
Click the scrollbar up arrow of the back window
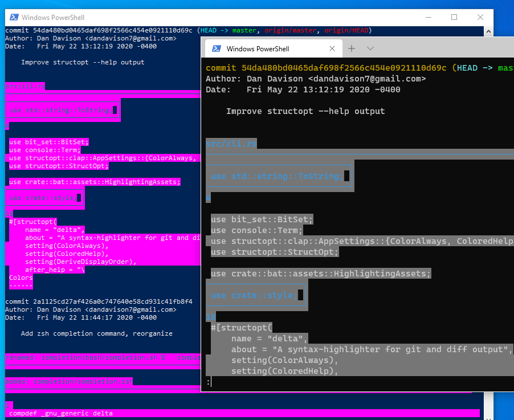[488, 31]
